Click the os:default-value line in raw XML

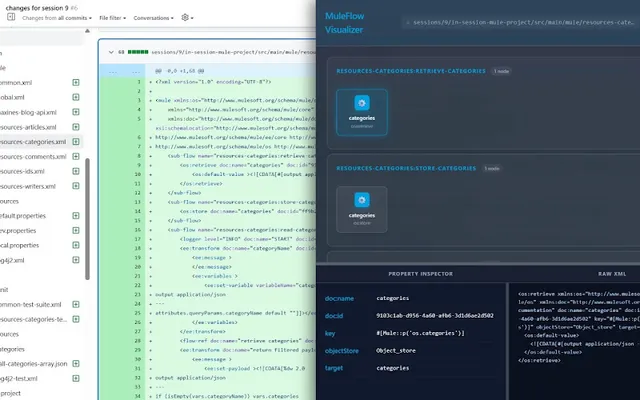coord(551,336)
